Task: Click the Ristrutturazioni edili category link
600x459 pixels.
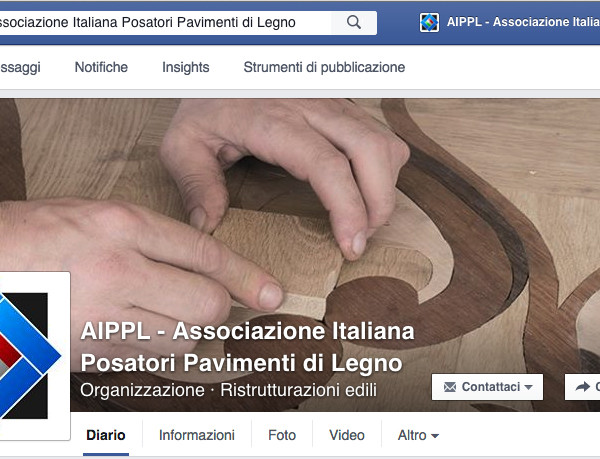Action: tap(298, 390)
